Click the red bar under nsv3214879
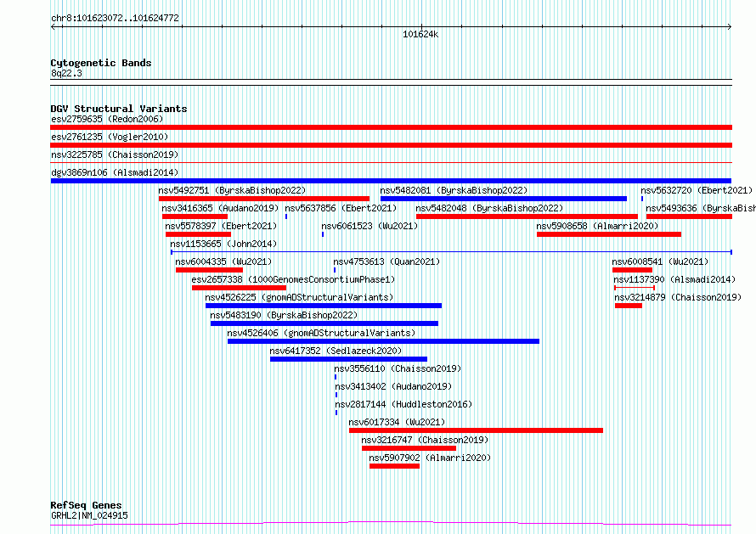The width and height of the screenshot is (756, 534). (629, 306)
